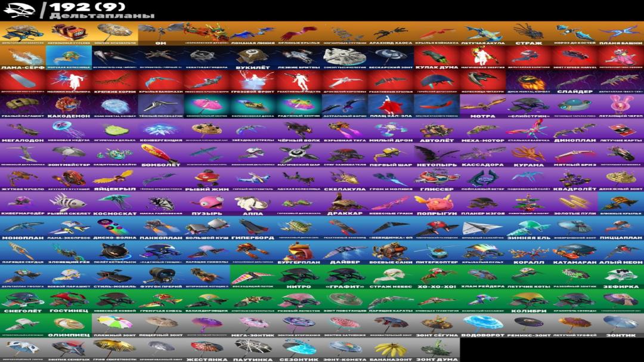
Task: Pick the КАТАМАРАН glider
Action: [575, 252]
